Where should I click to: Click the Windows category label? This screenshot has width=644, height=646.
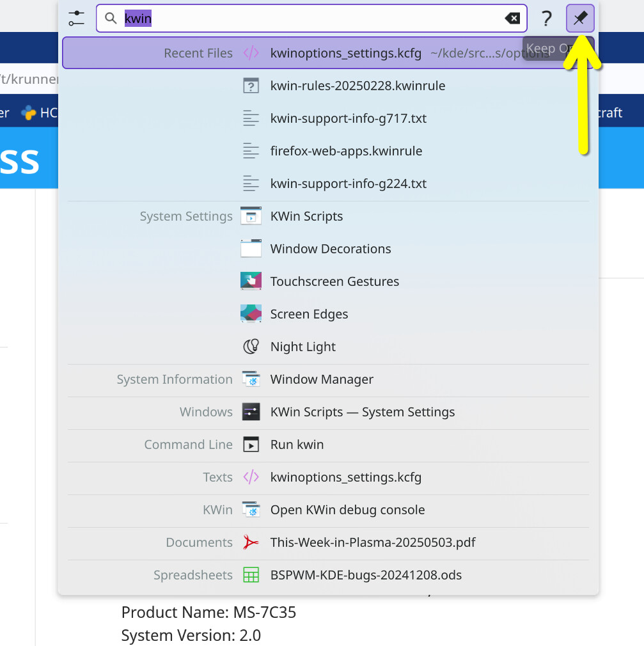pyautogui.click(x=206, y=412)
